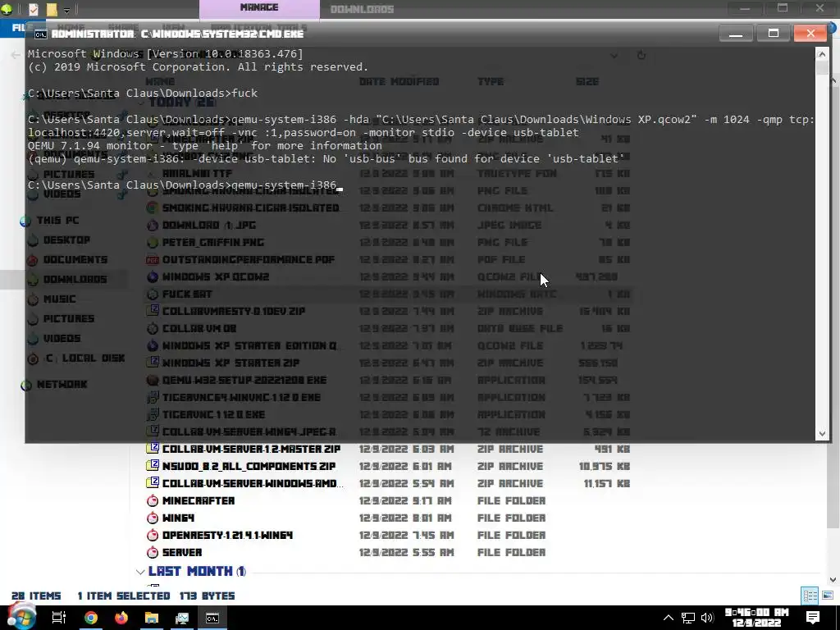The width and height of the screenshot is (840, 630).
Task: Select file NSudo_8.2_All_Components.zip
Action: pos(249,466)
